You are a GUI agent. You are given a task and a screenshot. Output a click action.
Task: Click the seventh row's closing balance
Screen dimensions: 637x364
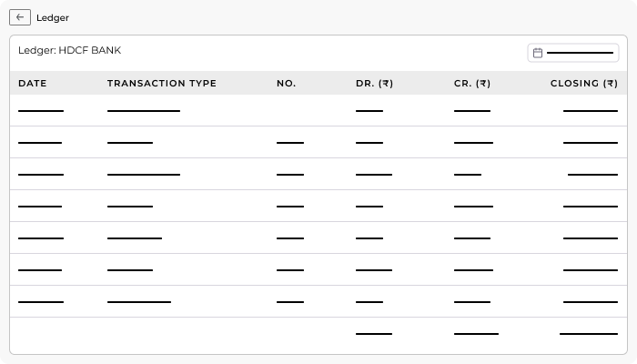pos(591,302)
